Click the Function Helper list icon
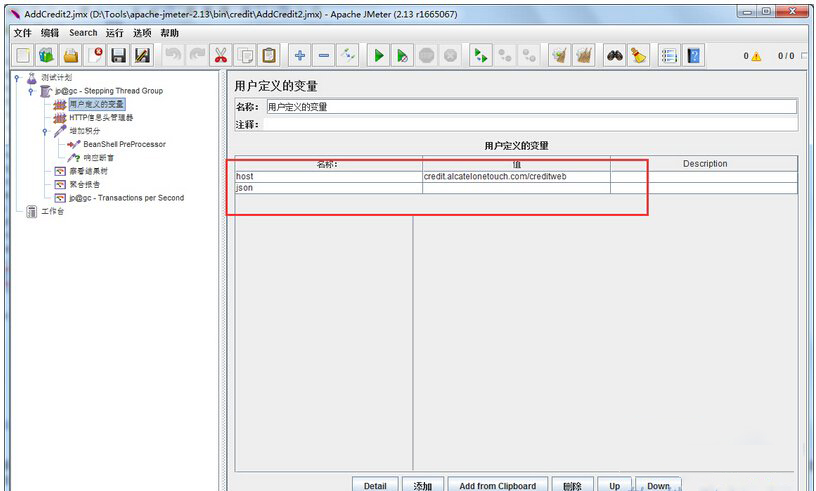 point(669,56)
